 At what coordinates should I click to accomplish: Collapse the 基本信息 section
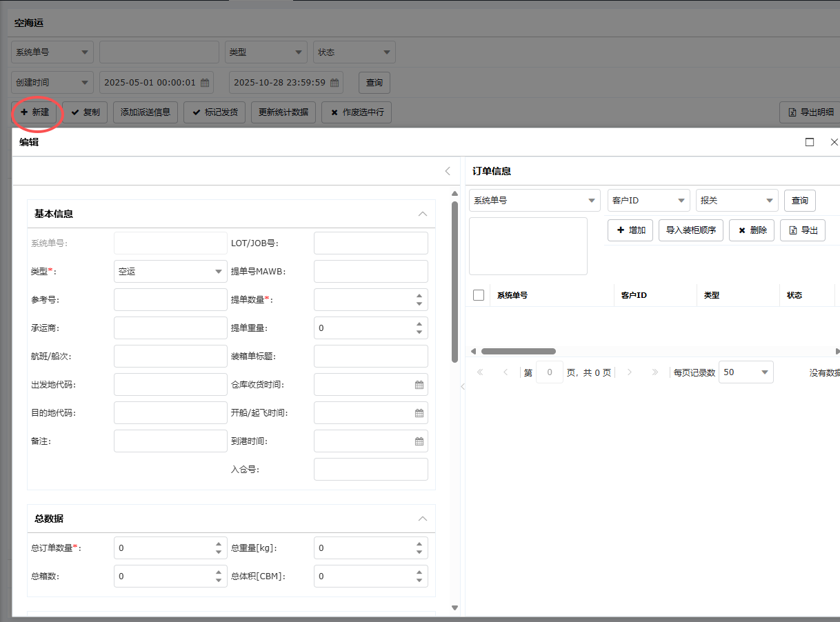[x=423, y=214]
